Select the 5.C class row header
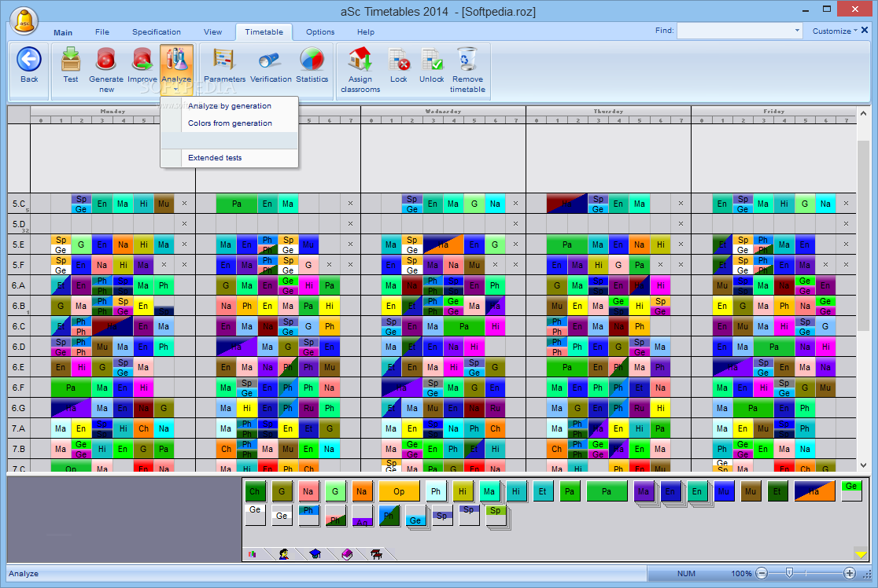 pos(19,204)
